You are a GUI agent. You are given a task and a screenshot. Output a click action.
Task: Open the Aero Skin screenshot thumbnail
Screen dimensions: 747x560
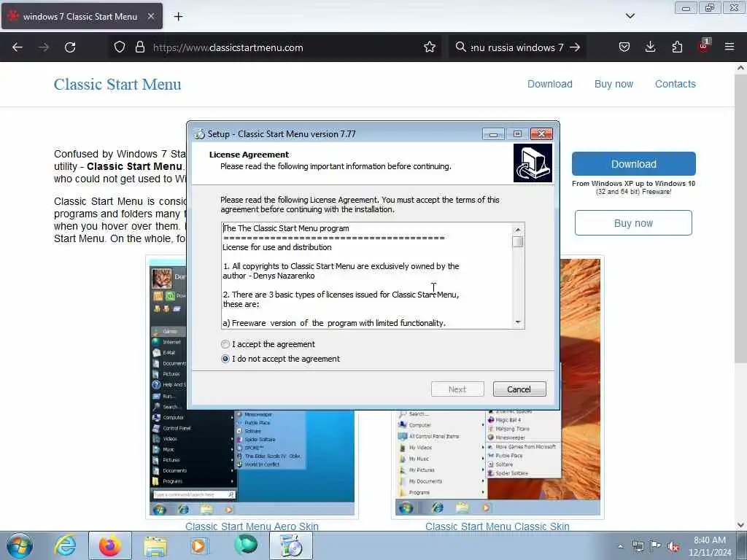[252, 387]
